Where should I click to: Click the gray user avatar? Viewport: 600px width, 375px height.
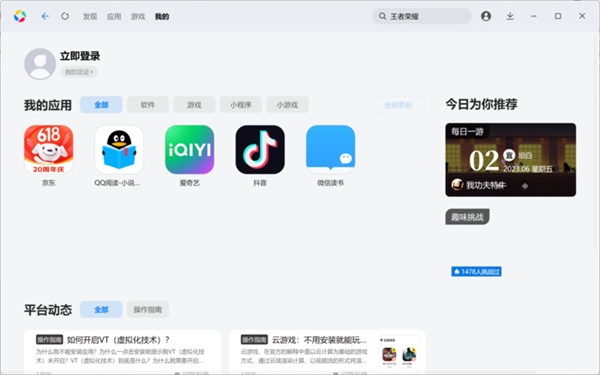(x=40, y=64)
